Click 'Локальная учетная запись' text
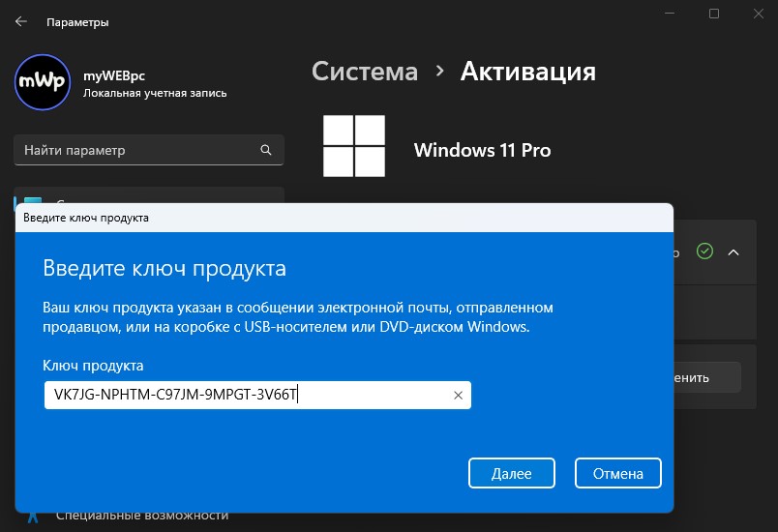This screenshot has width=778, height=532. click(x=155, y=93)
